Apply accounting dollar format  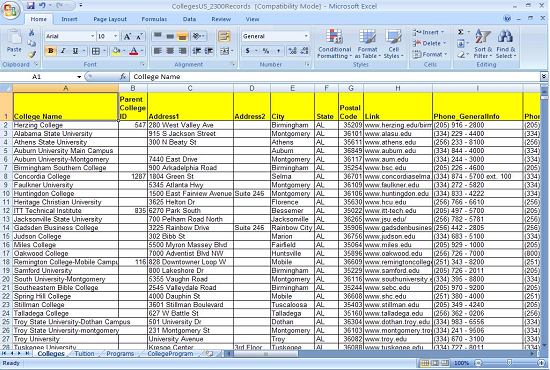(x=248, y=51)
